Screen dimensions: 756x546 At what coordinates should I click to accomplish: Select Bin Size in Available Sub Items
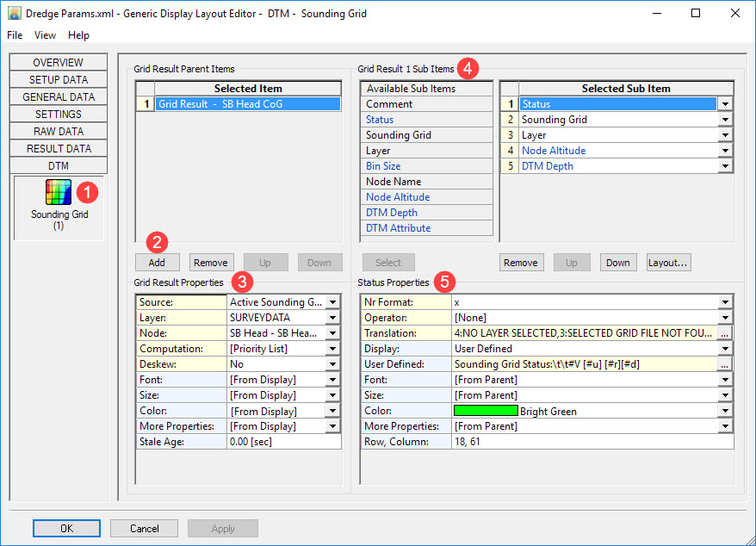(x=383, y=166)
